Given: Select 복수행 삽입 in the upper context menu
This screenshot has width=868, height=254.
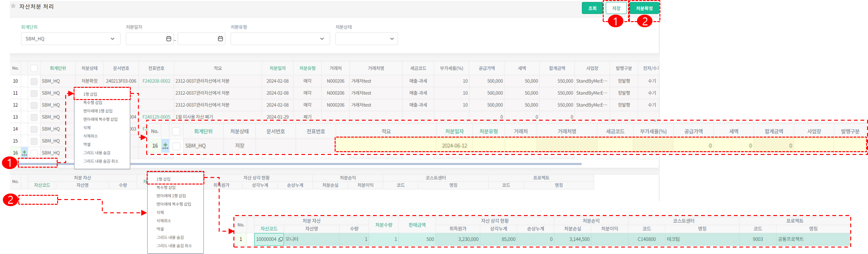Looking at the screenshot, I should point(93,102).
